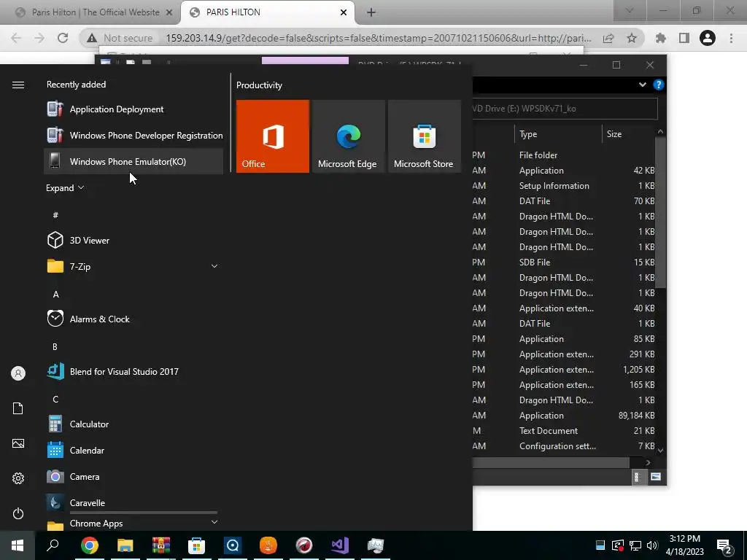
Task: Click the Explorer vertical scrollbar
Action: (x=660, y=212)
